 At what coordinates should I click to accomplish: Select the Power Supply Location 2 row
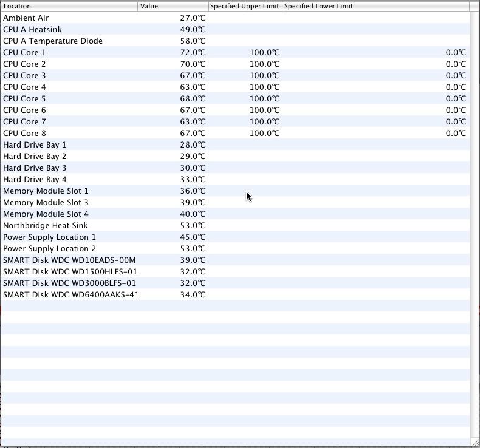(235, 248)
